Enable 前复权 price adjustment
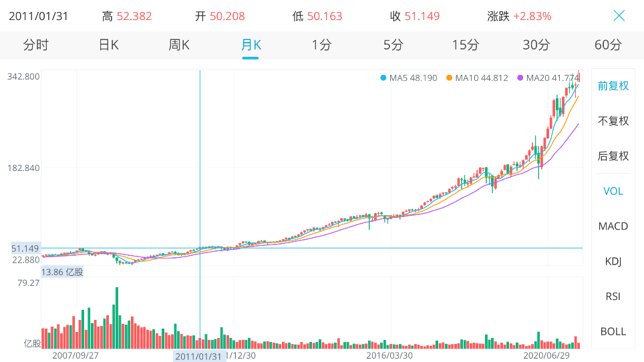The height and width of the screenshot is (362, 644). (613, 86)
